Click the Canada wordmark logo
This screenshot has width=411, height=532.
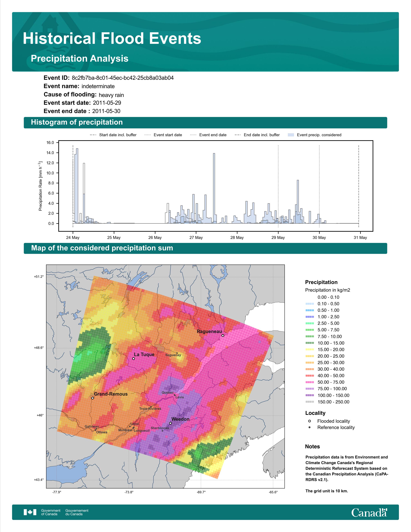(x=369, y=512)
